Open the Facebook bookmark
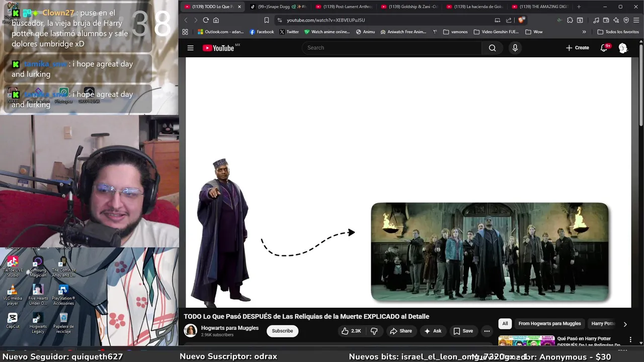 click(x=262, y=32)
